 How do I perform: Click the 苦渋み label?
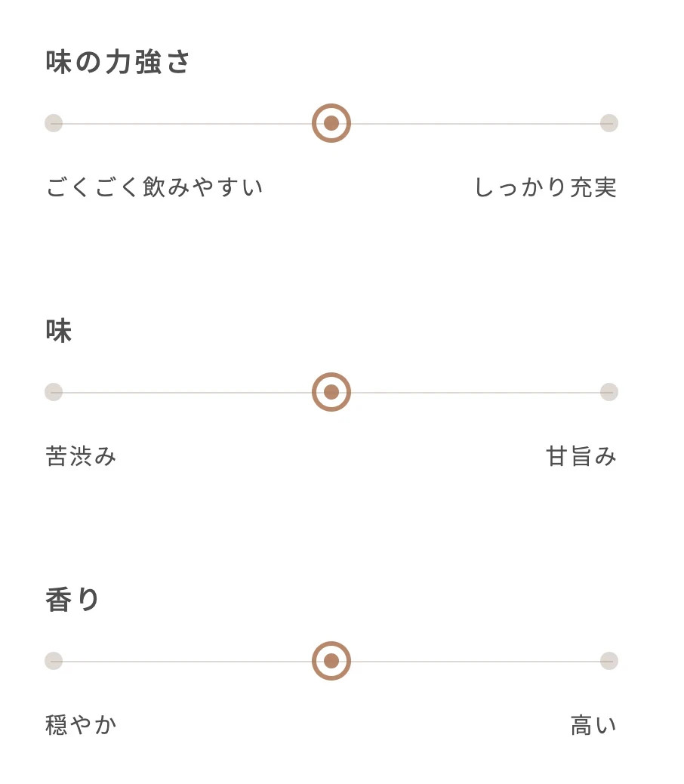pos(81,456)
